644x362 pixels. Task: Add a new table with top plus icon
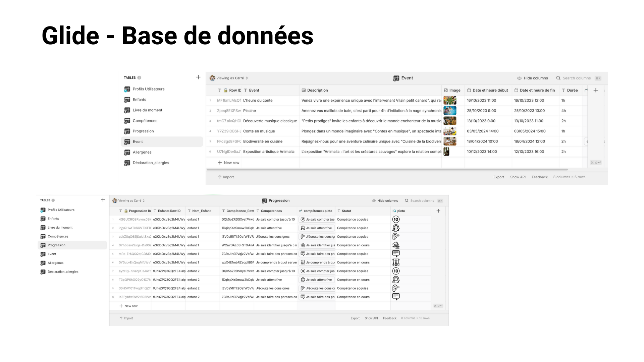(x=198, y=77)
